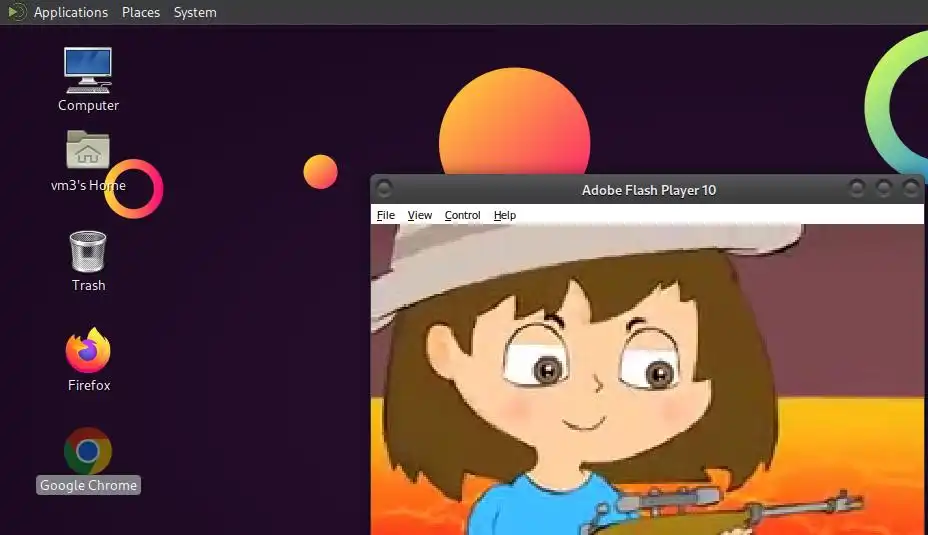Open the File menu in Flash Player
This screenshot has width=928, height=535.
click(385, 215)
